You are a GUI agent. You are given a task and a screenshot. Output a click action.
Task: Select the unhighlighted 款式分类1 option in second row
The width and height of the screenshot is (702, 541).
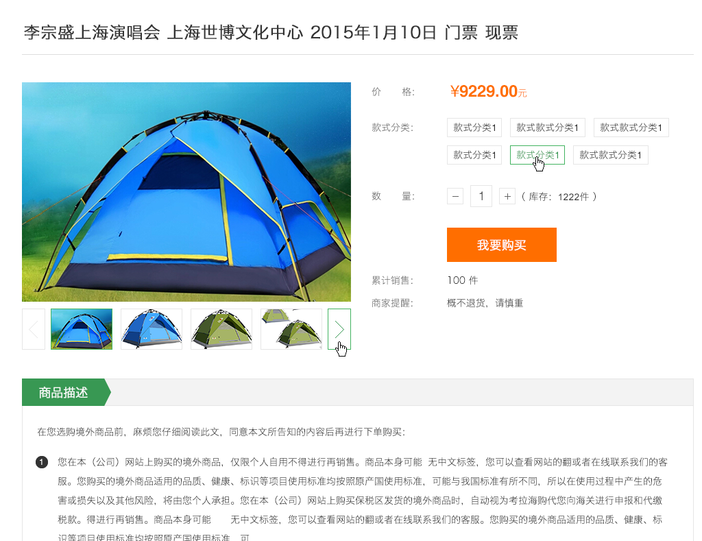click(x=474, y=155)
